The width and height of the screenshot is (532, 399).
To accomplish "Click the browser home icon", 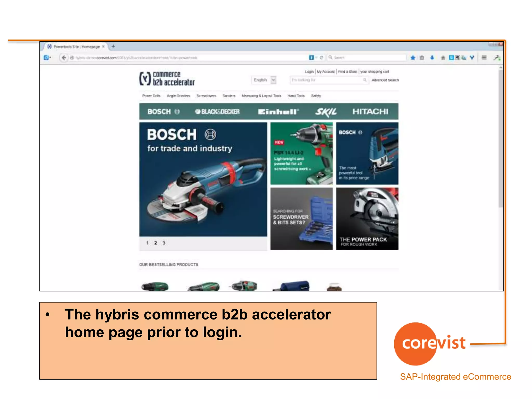I will click(x=443, y=58).
